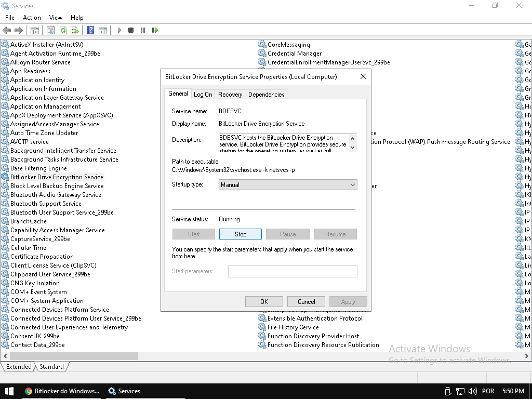Select Connected User Experiences and Telemetry

point(65,327)
